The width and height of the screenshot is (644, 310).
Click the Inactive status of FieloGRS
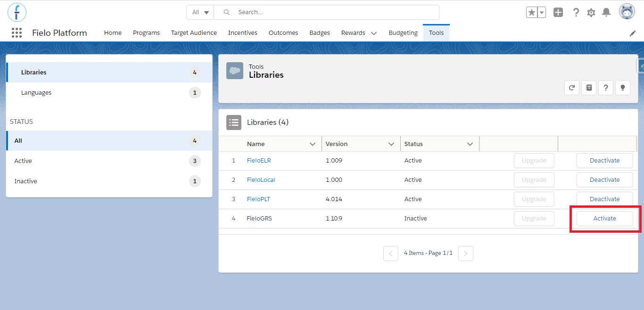pyautogui.click(x=416, y=219)
